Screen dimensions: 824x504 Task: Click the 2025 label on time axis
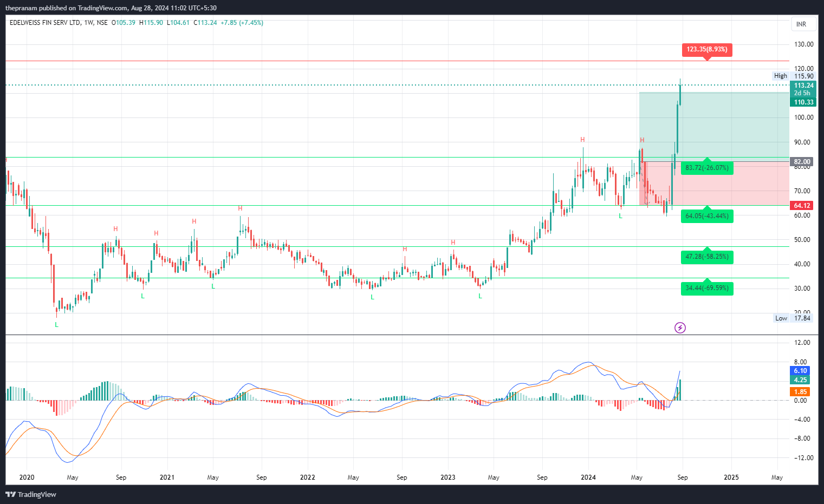point(731,477)
